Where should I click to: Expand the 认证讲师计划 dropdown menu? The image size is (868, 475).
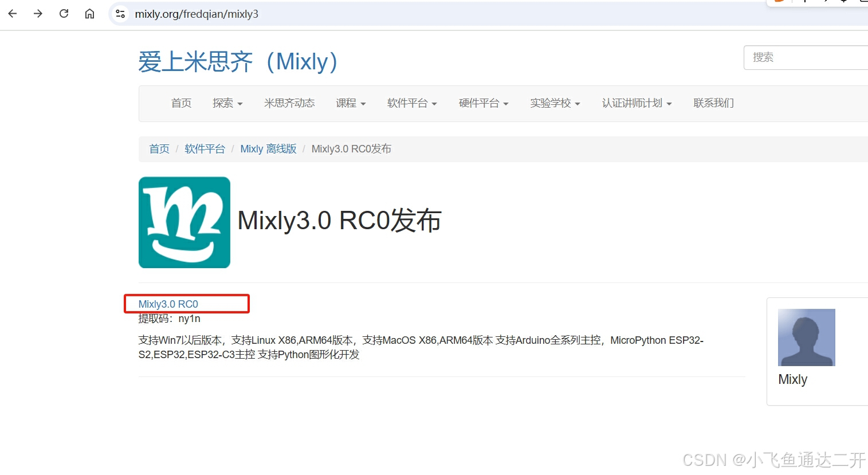(x=637, y=103)
